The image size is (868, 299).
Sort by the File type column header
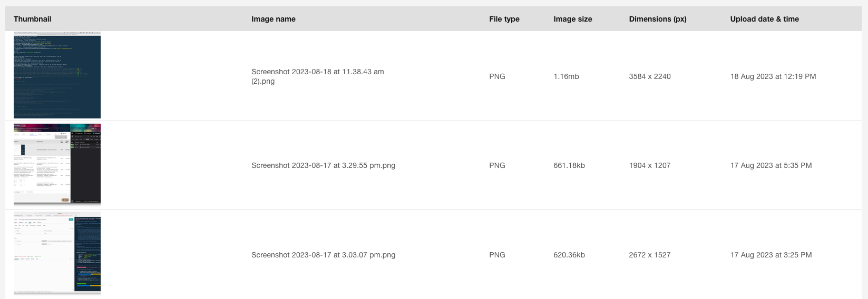[504, 19]
